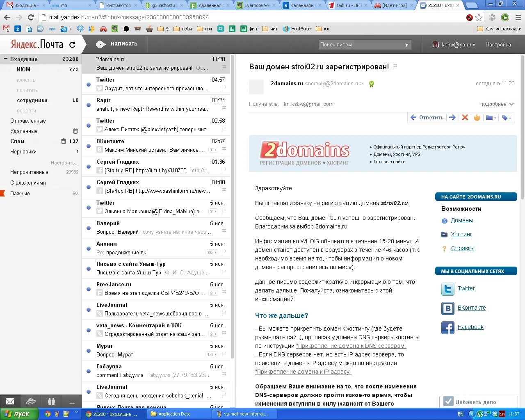Show Важные messages
This screenshot has height=420, width=525.
[x=20, y=194]
